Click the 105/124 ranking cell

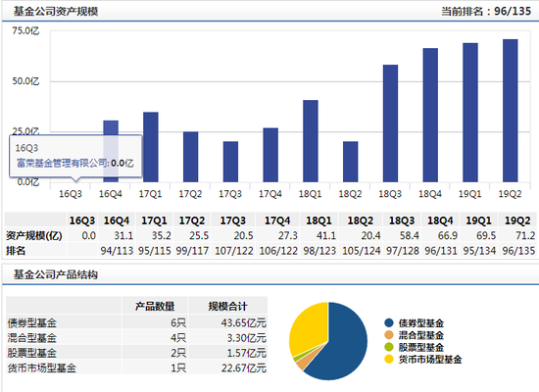tap(362, 251)
